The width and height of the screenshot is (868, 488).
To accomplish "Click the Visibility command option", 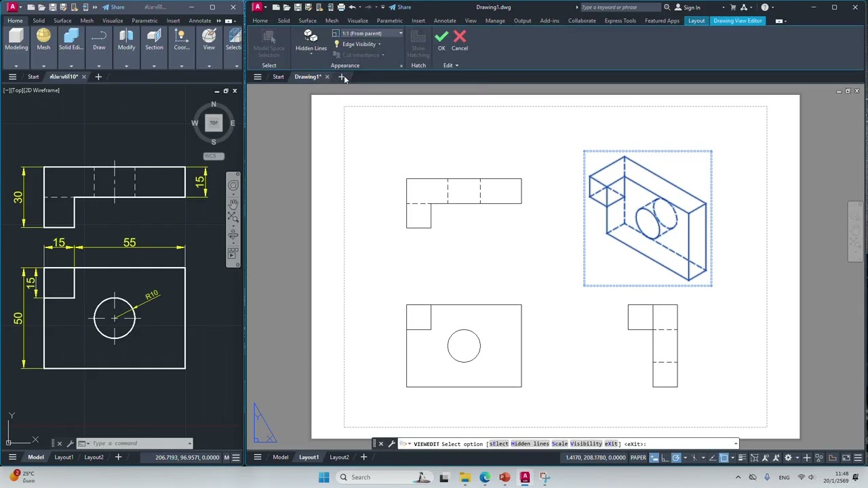I will tap(586, 444).
